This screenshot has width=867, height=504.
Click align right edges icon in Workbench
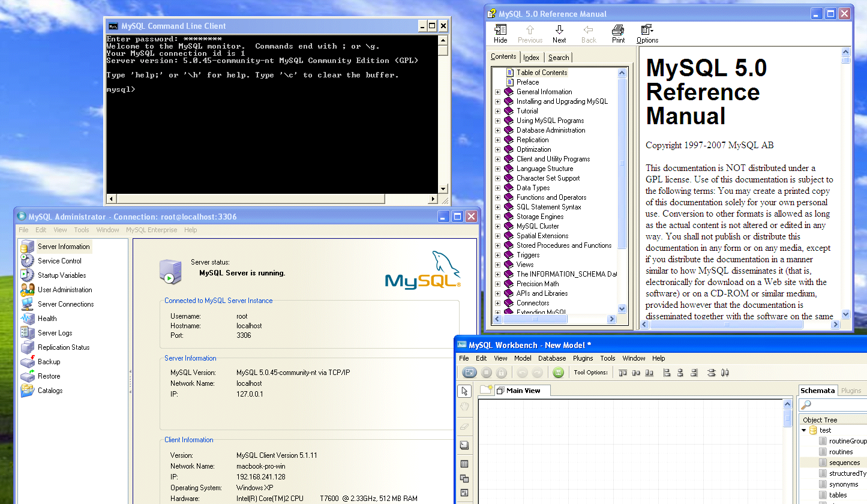pos(694,373)
